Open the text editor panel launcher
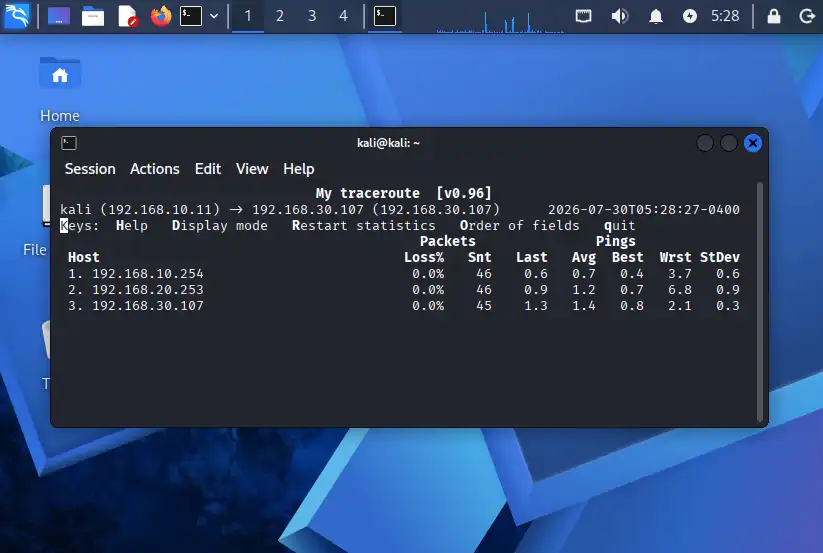The width and height of the screenshot is (823, 553). 127,16
